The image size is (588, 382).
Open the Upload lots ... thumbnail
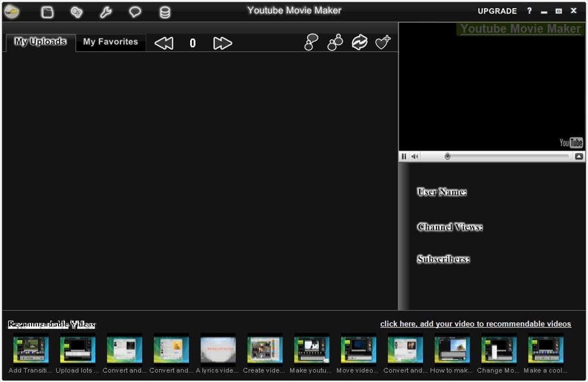click(x=78, y=350)
